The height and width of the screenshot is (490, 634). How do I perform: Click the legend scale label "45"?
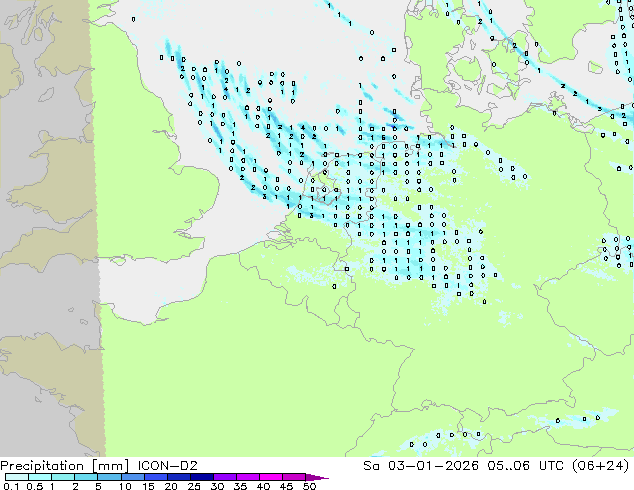[287, 486]
